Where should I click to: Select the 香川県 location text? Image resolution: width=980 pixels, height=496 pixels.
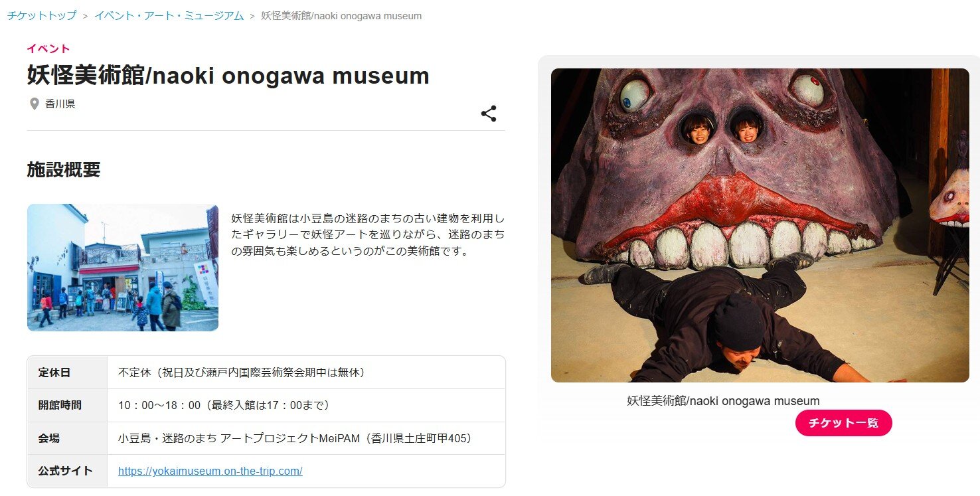60,104
